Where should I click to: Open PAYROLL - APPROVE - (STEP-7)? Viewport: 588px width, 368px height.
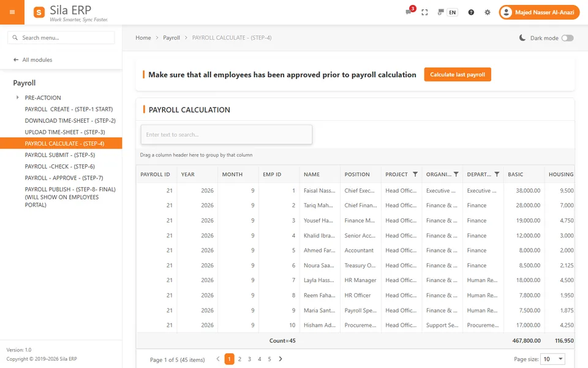point(64,178)
